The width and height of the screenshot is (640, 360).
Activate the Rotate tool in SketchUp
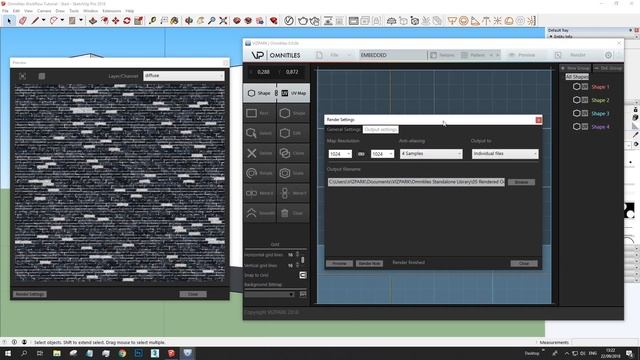click(x=127, y=20)
